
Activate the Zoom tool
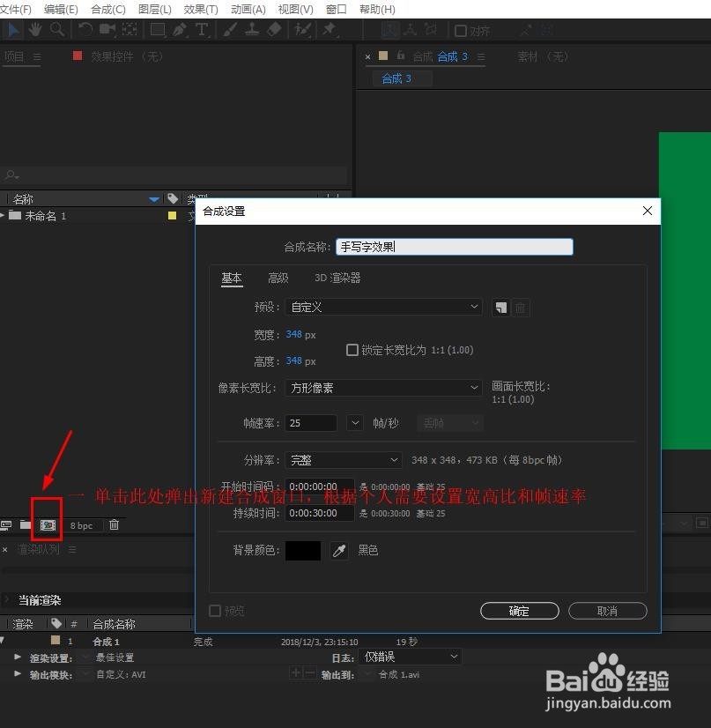tap(55, 30)
